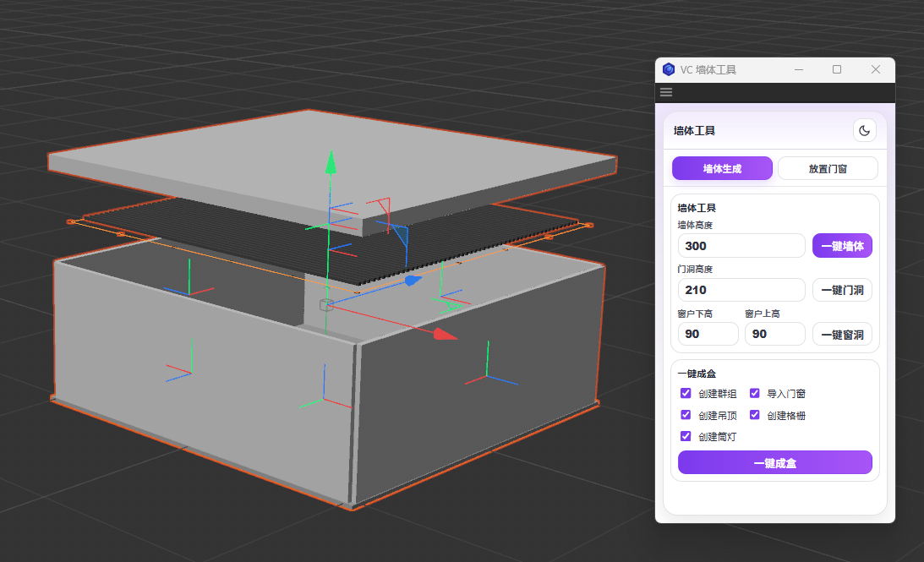
Task: Maximize the VC 墙体工具 window
Action: 836,69
